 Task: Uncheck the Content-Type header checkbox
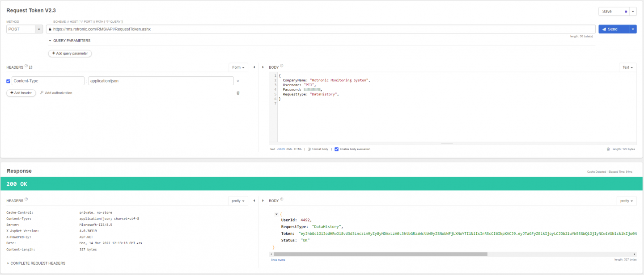[8, 81]
